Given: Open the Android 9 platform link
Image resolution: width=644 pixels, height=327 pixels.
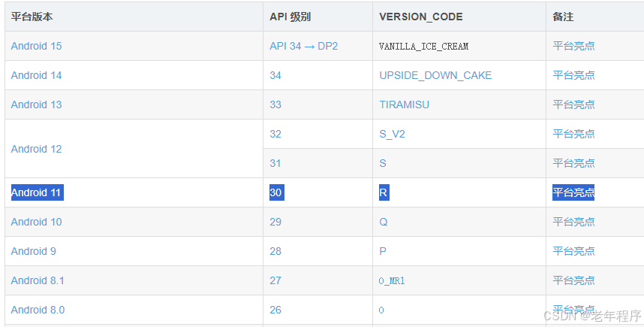Looking at the screenshot, I should 33,251.
